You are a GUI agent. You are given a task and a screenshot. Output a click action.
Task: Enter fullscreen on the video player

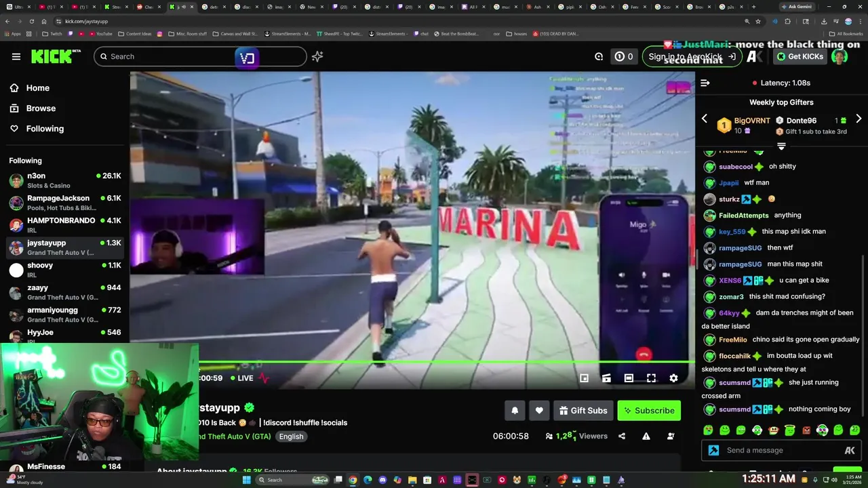tap(651, 378)
